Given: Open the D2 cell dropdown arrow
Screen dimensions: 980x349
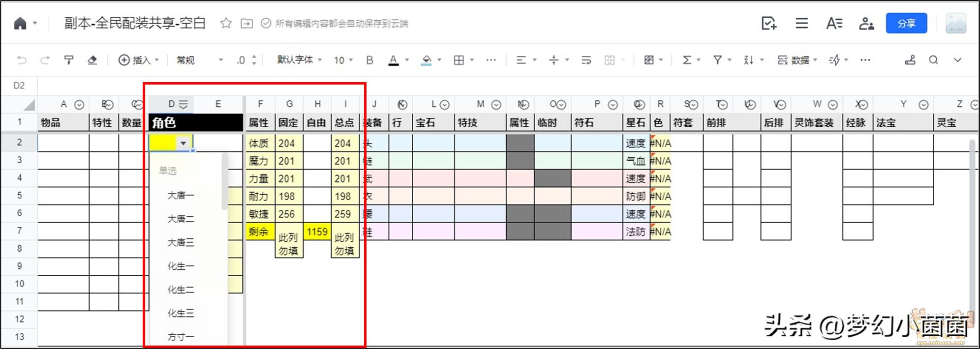Looking at the screenshot, I should 183,143.
